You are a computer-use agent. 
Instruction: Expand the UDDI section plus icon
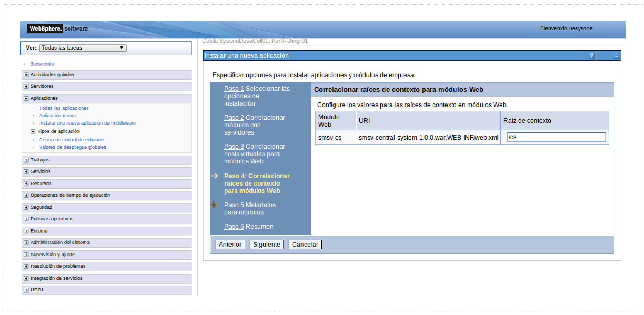[x=26, y=290]
